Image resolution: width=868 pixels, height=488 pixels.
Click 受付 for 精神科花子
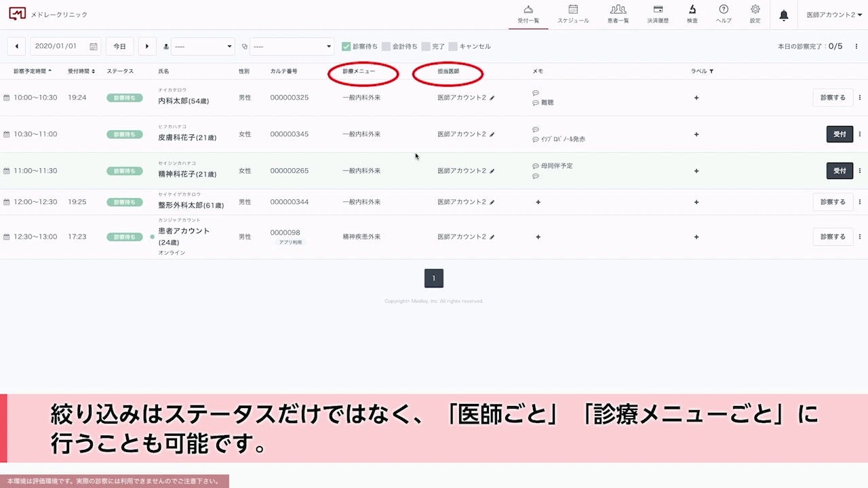click(x=840, y=171)
